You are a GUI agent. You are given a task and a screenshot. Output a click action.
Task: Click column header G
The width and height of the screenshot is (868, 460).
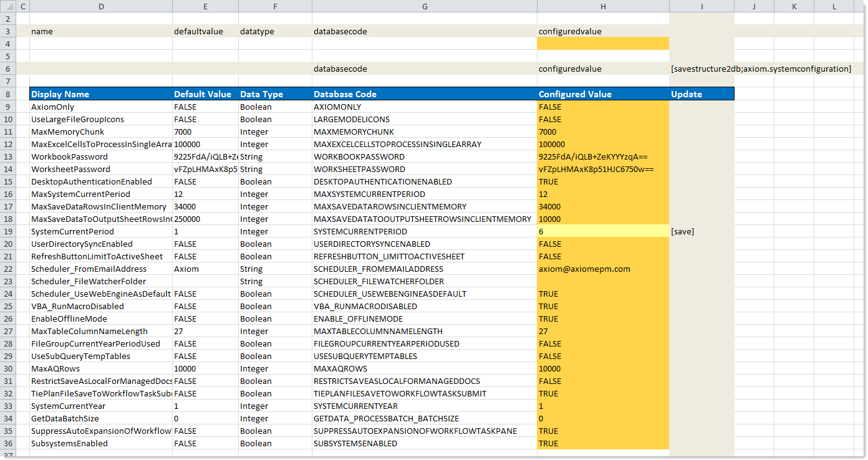[424, 6]
